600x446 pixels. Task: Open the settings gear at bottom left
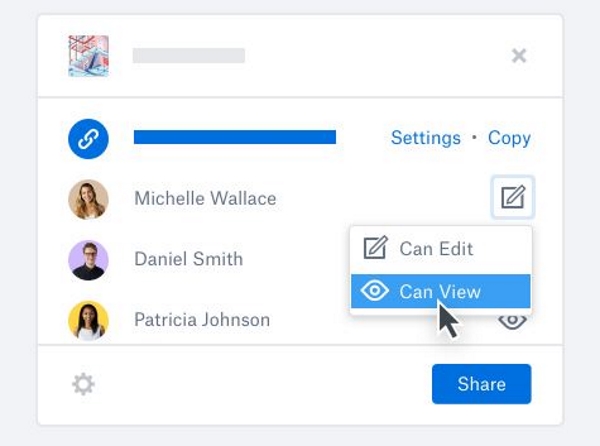coord(84,384)
